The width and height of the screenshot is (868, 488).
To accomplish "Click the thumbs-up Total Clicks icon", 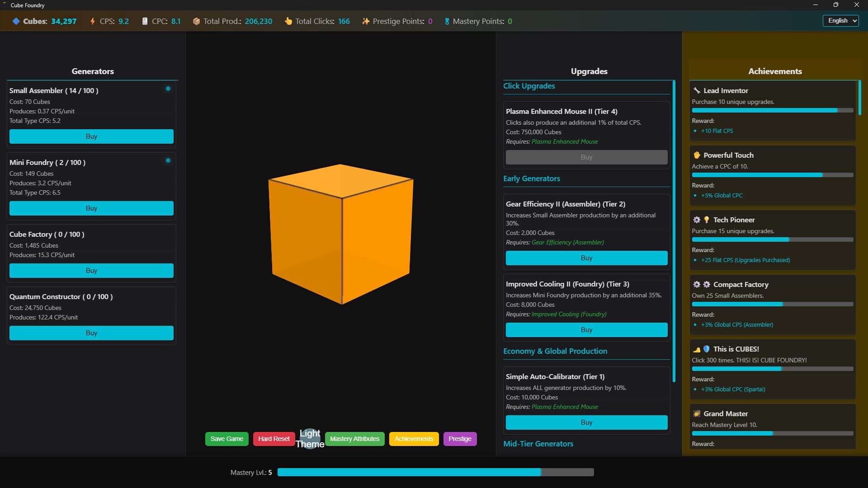I will click(x=288, y=21).
